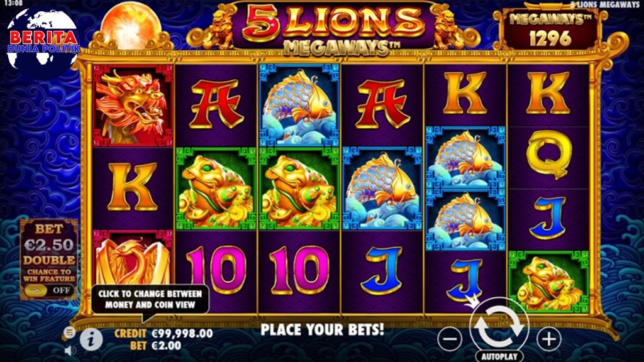Click the yellow Q symbol
644x362 pixels.
coord(548,155)
